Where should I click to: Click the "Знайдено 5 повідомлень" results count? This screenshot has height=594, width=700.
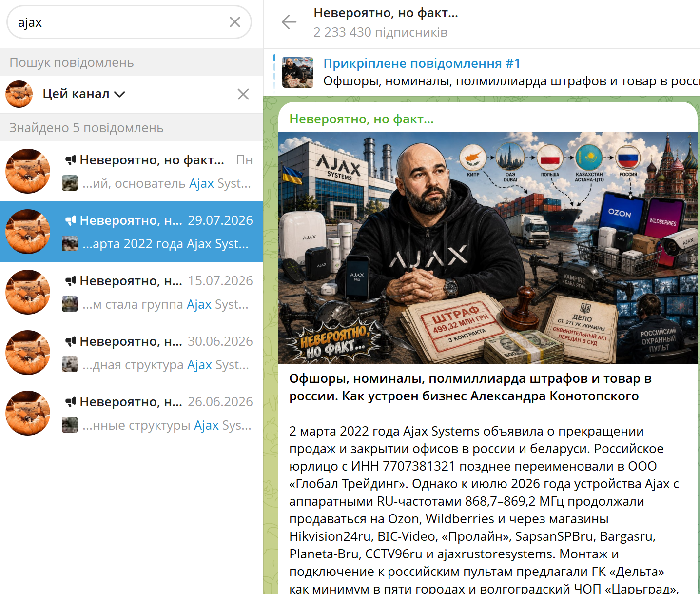pos(86,128)
